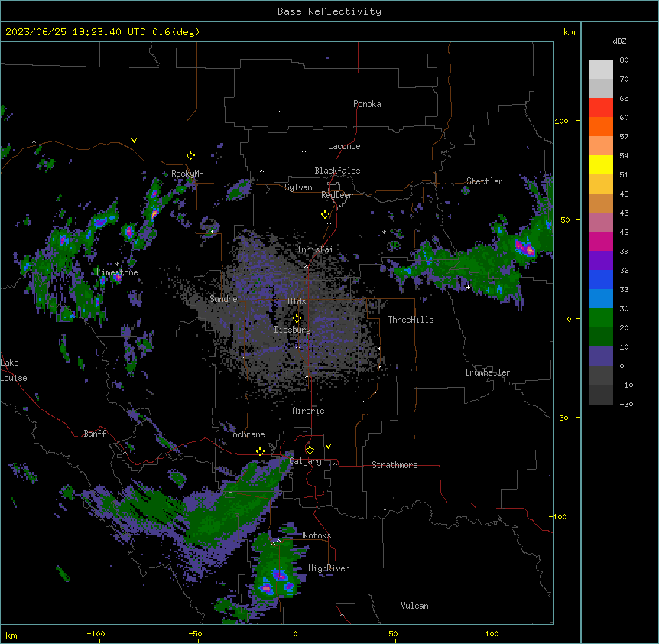The width and height of the screenshot is (659, 644).
Task: Pick the purple 36-39 dBZ legend swatch
Action: 601,261
